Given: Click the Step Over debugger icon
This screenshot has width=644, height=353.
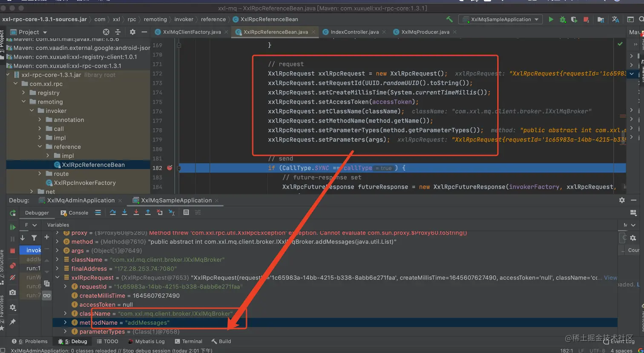Looking at the screenshot, I should click(x=113, y=212).
